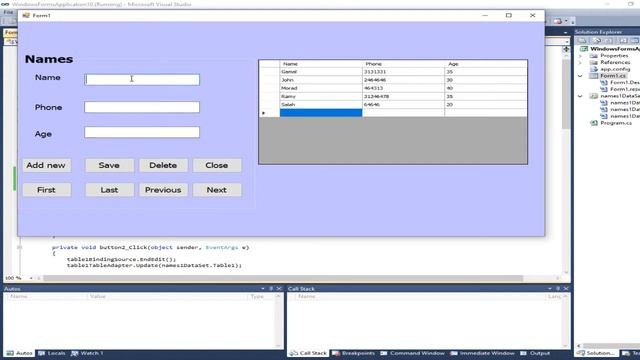This screenshot has height=360, width=640.
Task: Focus the Phone text field
Action: [142, 107]
